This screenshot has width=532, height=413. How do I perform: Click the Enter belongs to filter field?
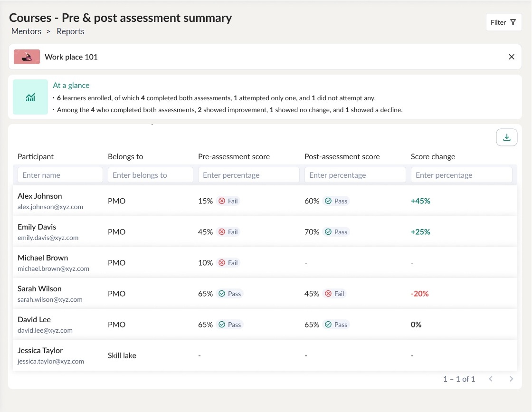click(150, 175)
